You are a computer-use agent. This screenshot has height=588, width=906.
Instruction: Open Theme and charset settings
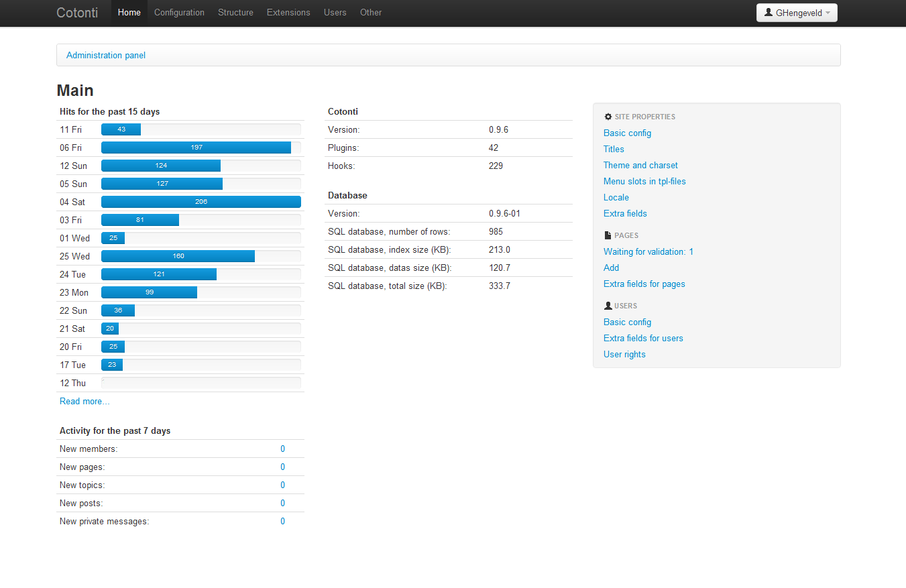[x=640, y=166]
